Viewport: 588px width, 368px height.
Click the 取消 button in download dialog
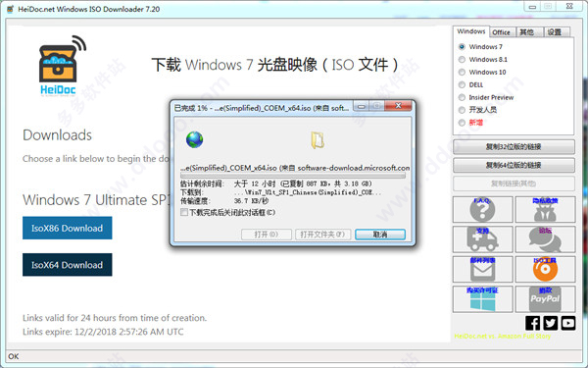pyautogui.click(x=380, y=235)
